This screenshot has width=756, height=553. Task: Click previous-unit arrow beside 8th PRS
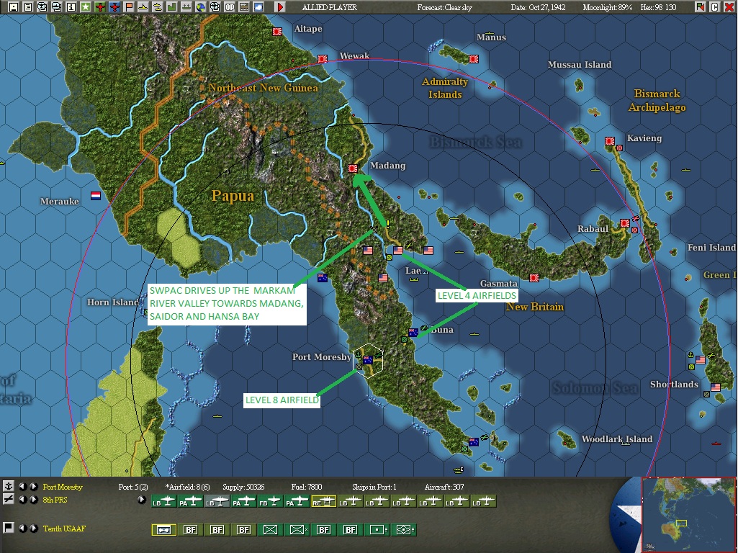(22, 500)
